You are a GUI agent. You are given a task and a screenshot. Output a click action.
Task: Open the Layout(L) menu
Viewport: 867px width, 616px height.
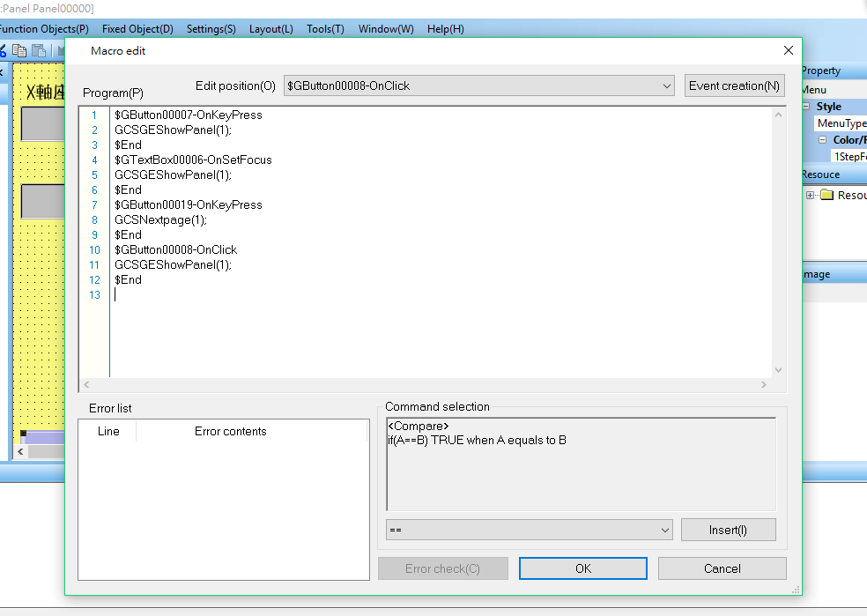tap(270, 29)
